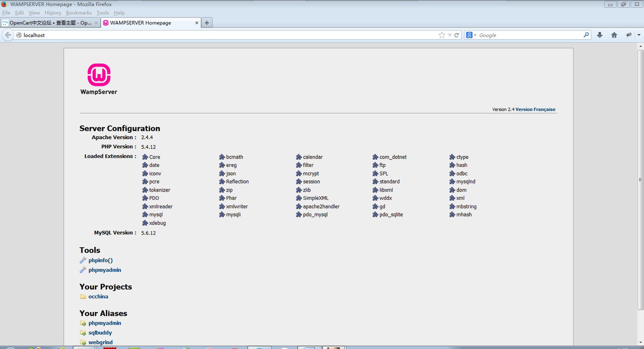
Task: Click the puzzle icon next to pdo_sqlite
Action: (375, 214)
